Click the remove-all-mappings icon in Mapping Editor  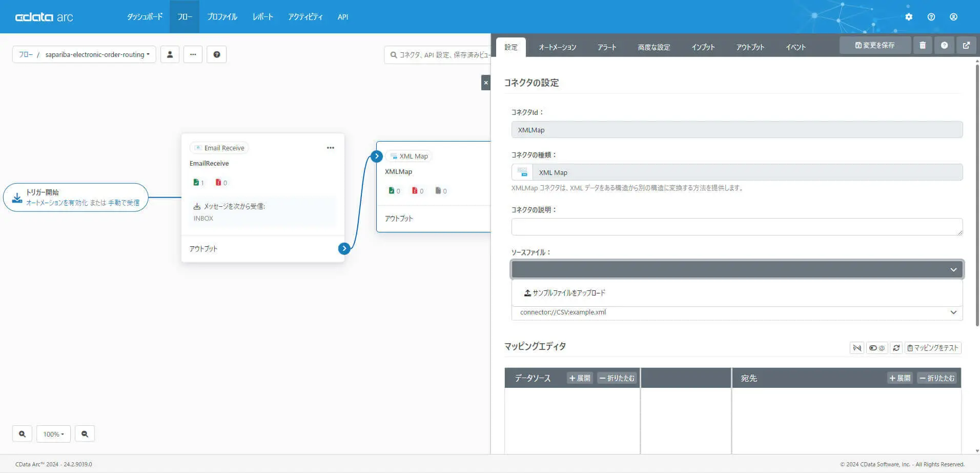pyautogui.click(x=857, y=348)
